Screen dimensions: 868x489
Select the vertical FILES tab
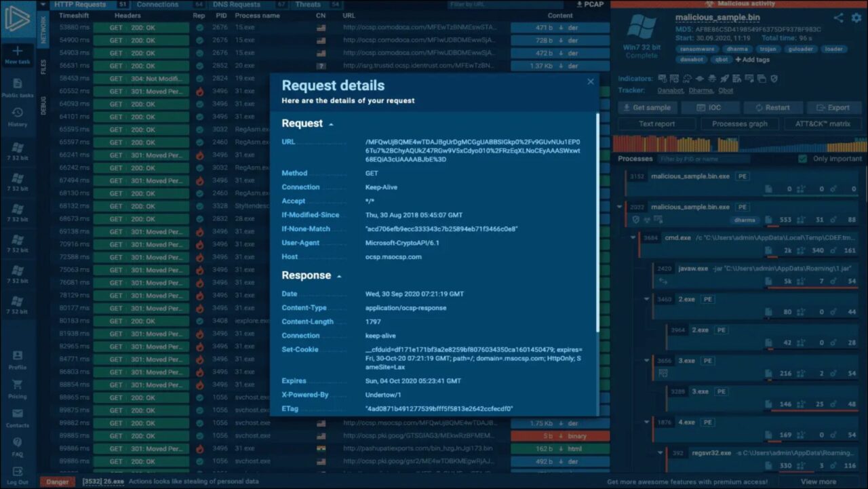44,66
